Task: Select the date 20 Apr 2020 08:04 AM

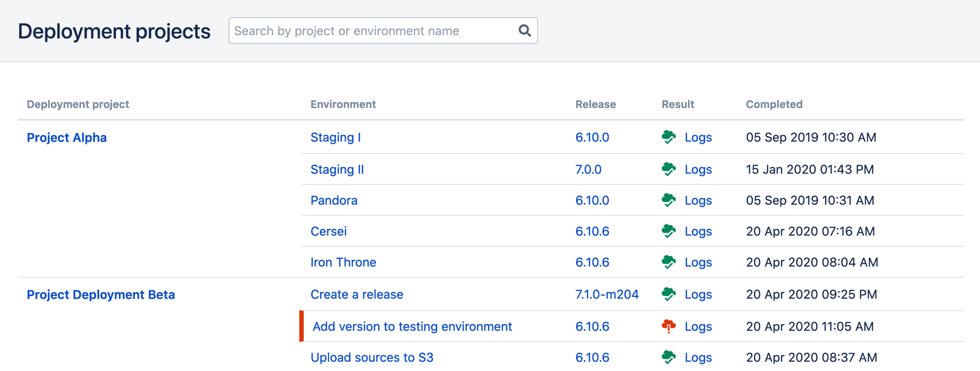Action: pos(812,262)
